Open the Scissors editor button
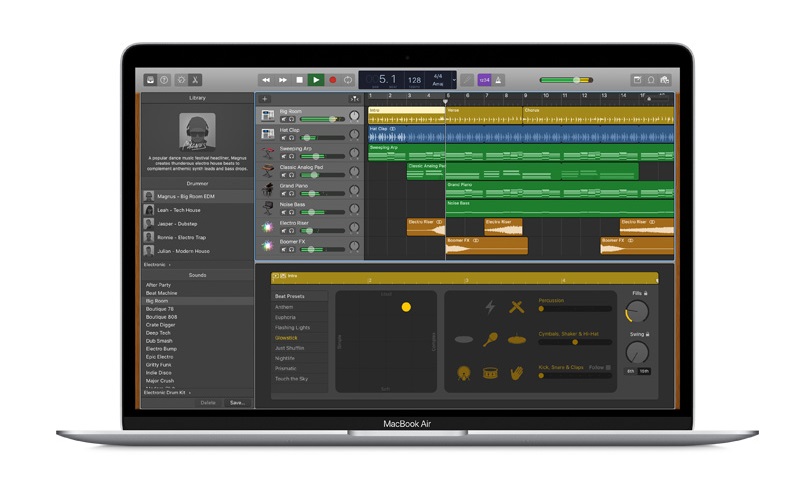 click(196, 79)
